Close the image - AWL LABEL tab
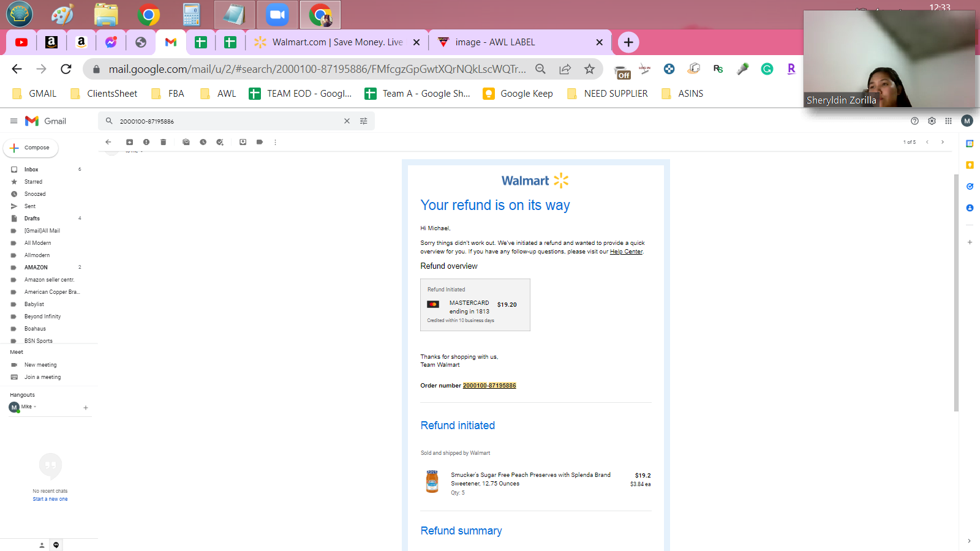The width and height of the screenshot is (980, 551). pyautogui.click(x=599, y=42)
